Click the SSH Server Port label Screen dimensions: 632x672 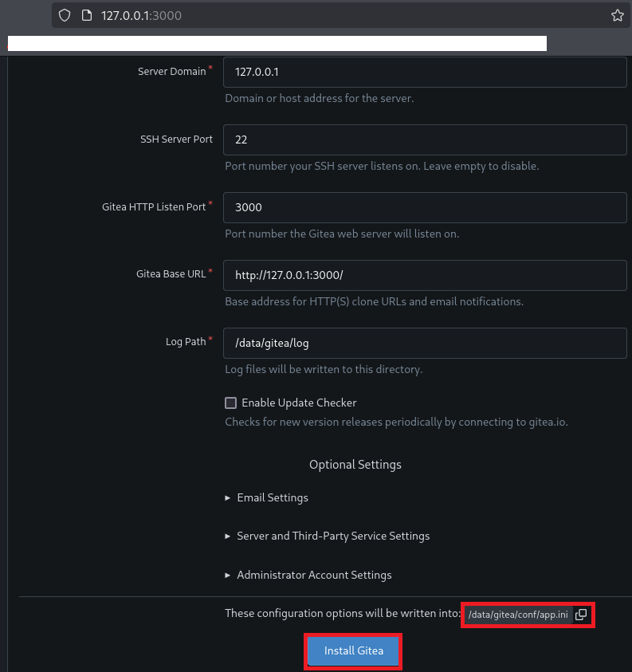pos(176,139)
